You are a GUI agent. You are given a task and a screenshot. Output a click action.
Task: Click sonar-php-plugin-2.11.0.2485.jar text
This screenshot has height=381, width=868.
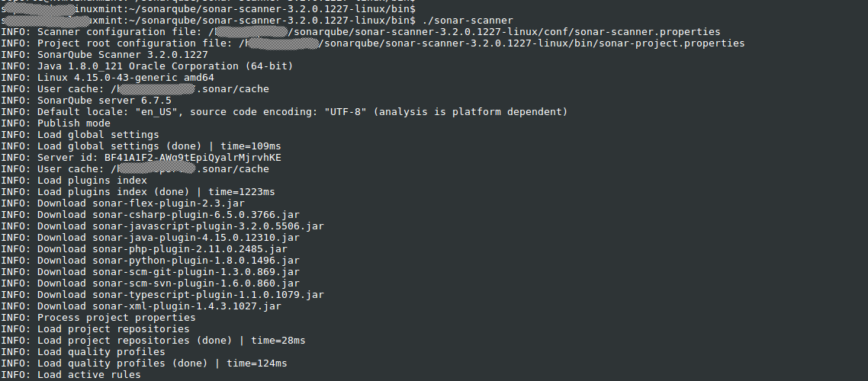tap(189, 249)
